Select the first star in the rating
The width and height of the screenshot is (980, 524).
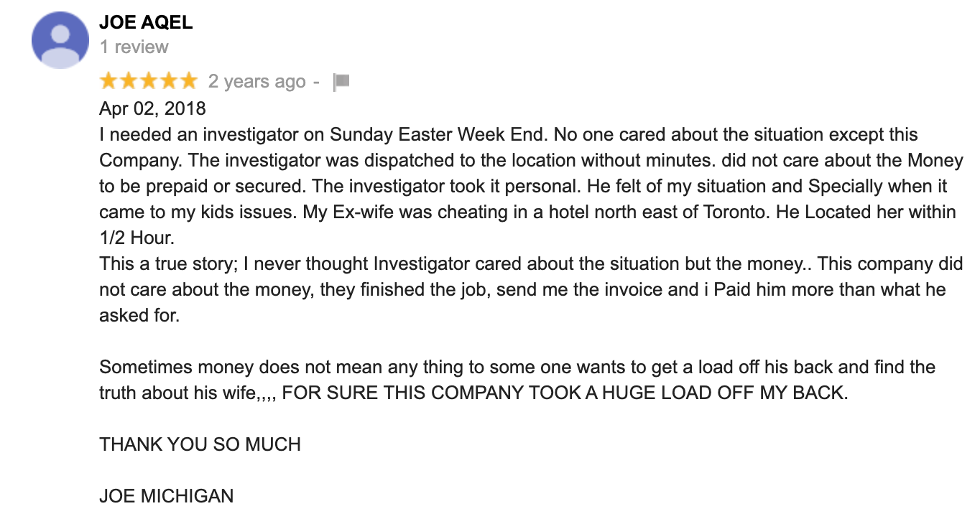click(108, 80)
